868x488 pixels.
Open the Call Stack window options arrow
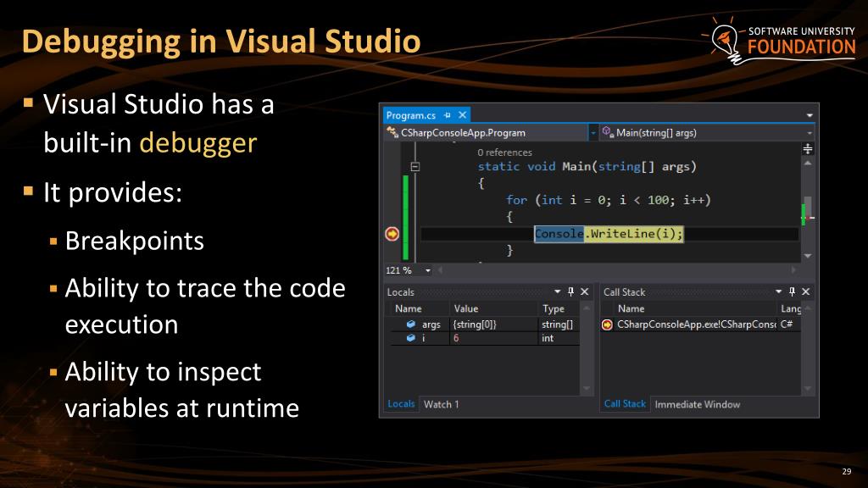[x=778, y=291]
